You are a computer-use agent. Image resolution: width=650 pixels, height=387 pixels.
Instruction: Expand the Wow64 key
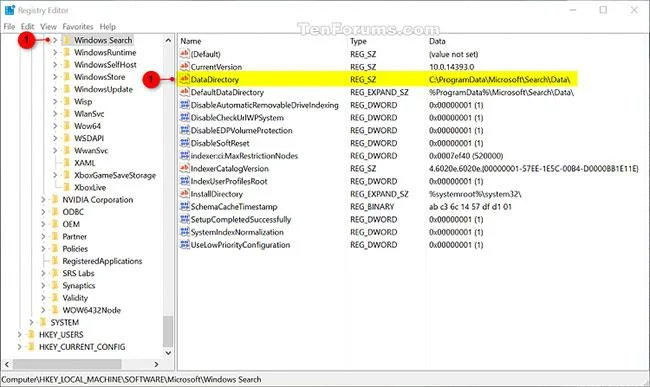click(55, 126)
